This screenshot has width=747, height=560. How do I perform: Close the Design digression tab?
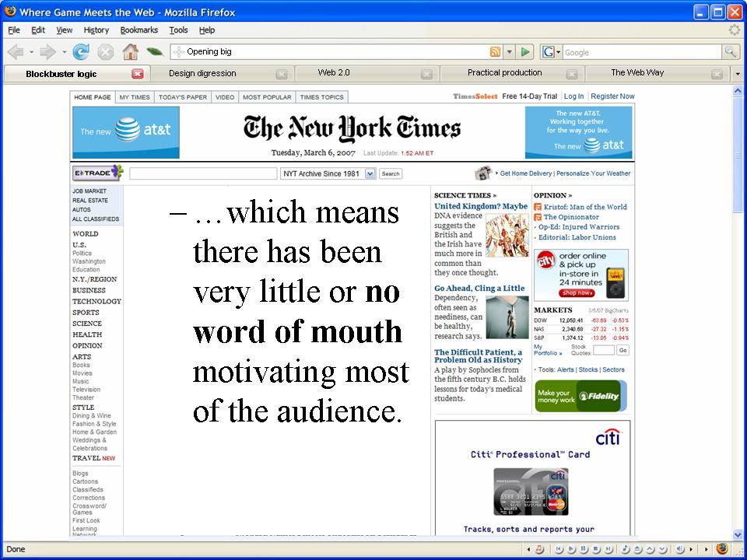282,75
